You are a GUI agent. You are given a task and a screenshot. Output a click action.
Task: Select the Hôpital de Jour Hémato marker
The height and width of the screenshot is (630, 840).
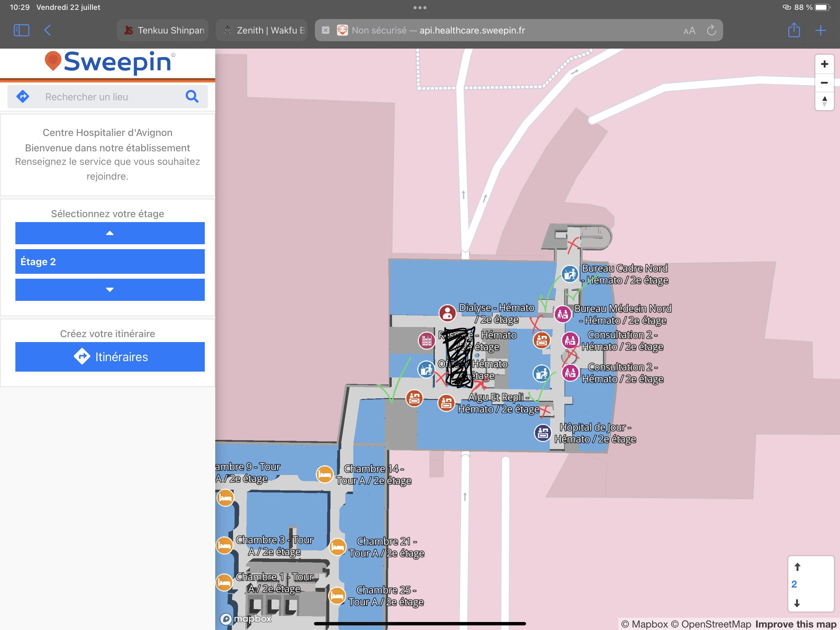click(x=543, y=433)
